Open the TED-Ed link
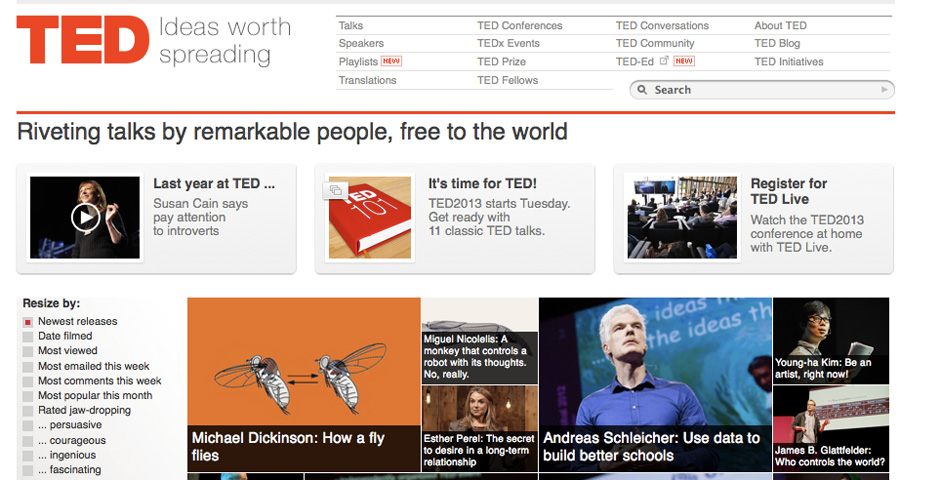Screen dimensions: 940x480 point(634,61)
